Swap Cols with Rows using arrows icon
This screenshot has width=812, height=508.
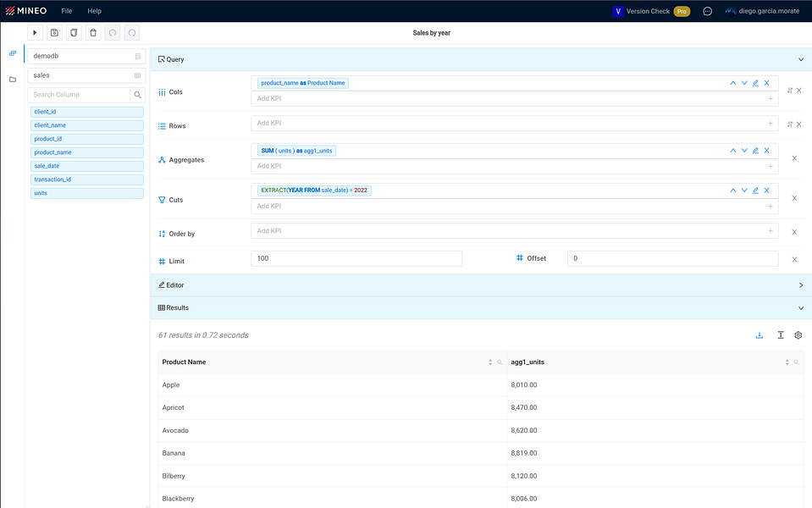click(x=790, y=91)
